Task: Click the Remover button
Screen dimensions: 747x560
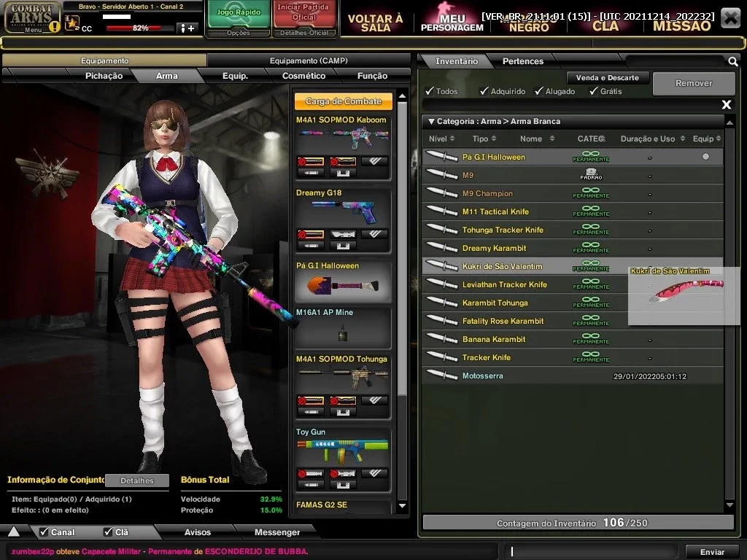Action: 694,83
